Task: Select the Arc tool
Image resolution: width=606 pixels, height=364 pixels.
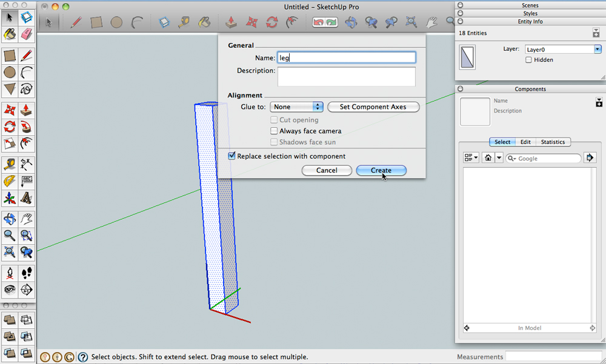Action: pos(26,73)
